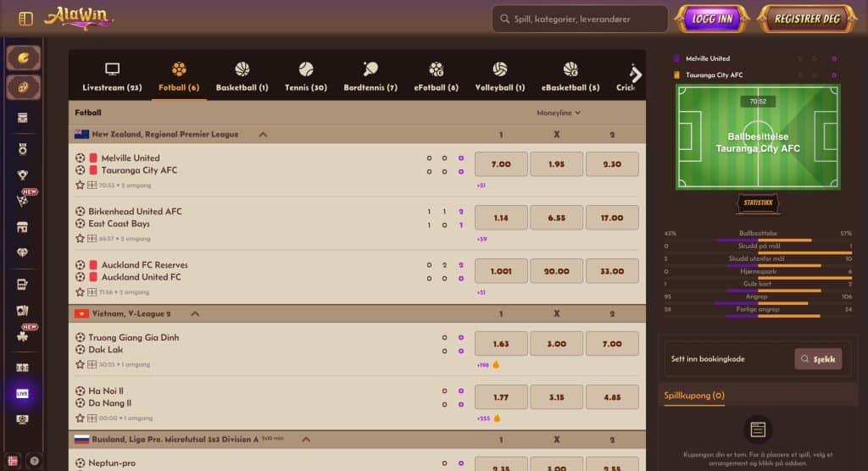Focus the Sett inn bookingkode input field
This screenshot has width=868, height=471.
click(x=729, y=358)
